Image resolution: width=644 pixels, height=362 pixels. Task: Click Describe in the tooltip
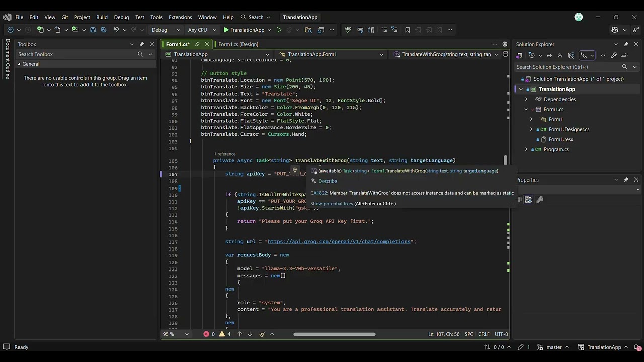point(328,181)
